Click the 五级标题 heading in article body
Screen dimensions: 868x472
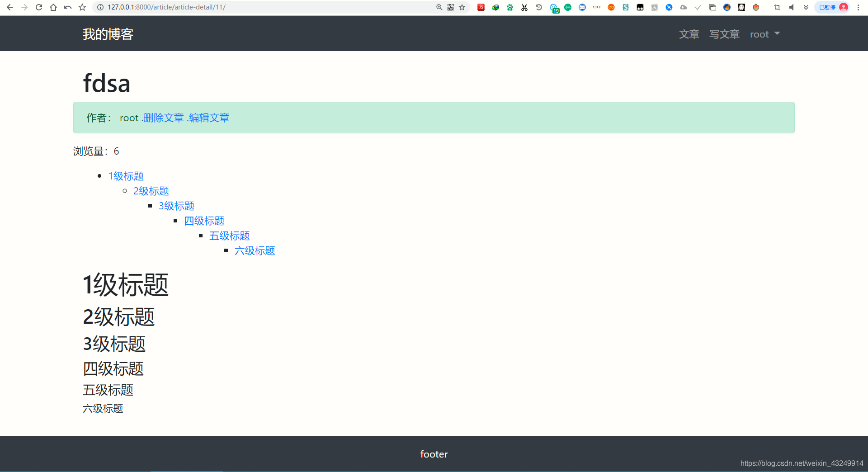(108, 390)
